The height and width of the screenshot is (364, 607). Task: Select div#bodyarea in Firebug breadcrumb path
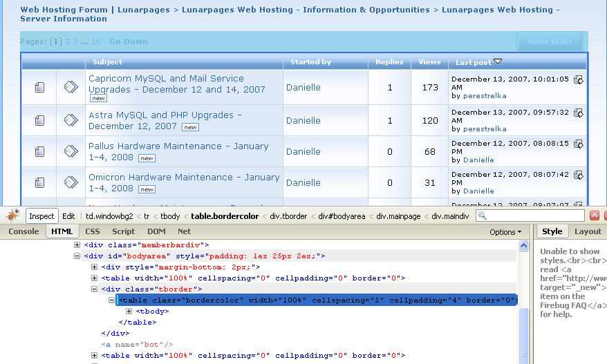342,216
